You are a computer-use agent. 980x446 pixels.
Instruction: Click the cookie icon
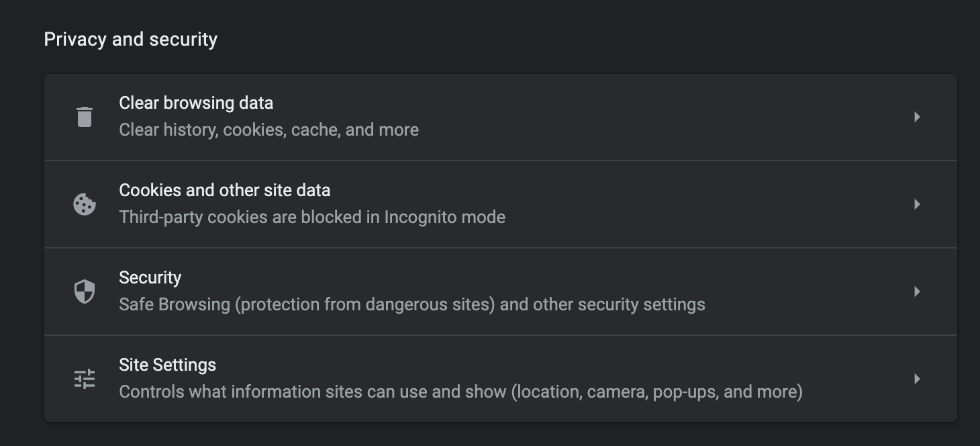tap(84, 204)
